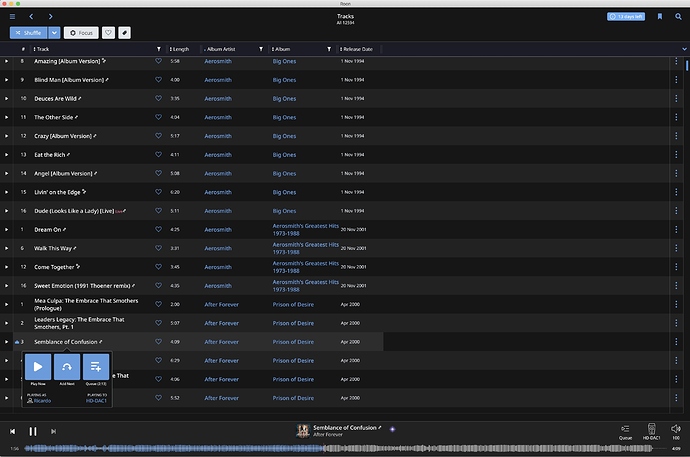Viewport: 690px width, 457px height.
Task: Favorite the Semblance of Confusion track
Action: 158,342
